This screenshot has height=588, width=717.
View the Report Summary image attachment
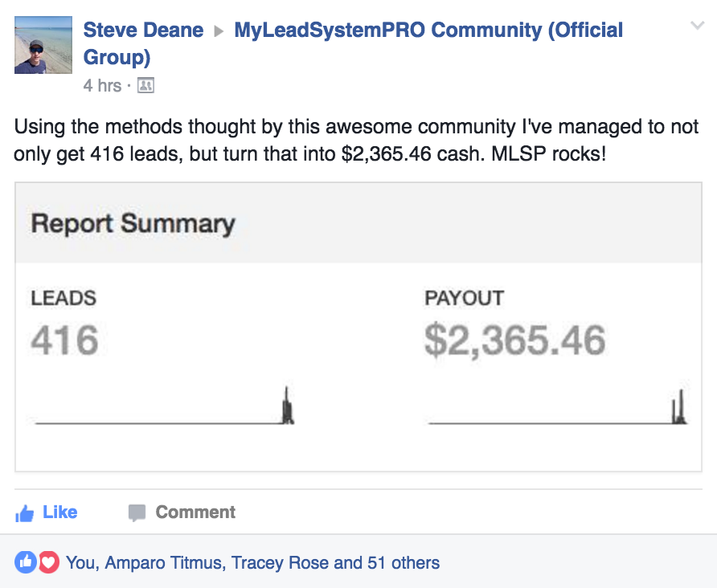(358, 327)
